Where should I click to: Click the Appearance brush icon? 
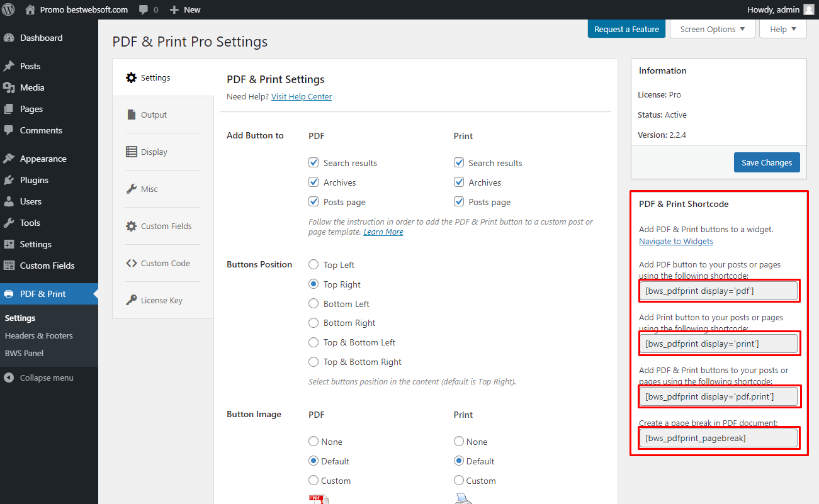[x=9, y=159]
